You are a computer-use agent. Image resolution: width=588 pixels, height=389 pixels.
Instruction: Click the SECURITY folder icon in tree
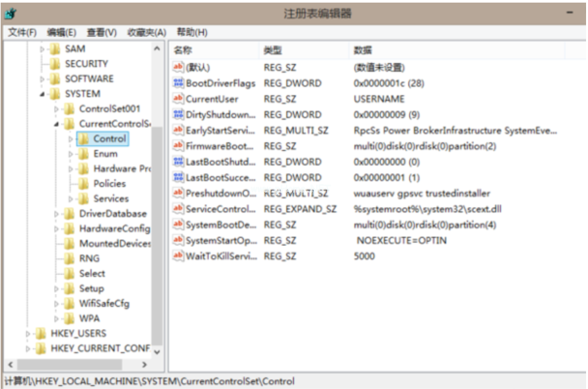pyautogui.click(x=55, y=64)
